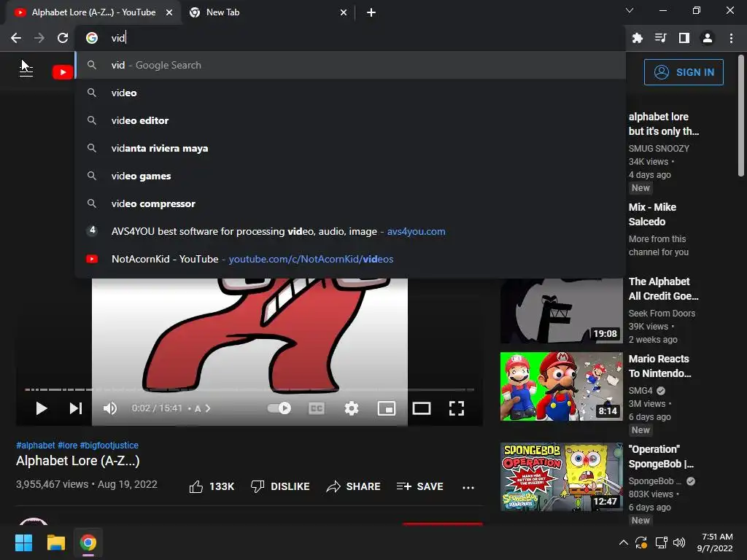Select the 'video' suggestion
The image size is (747, 560).
(350, 93)
